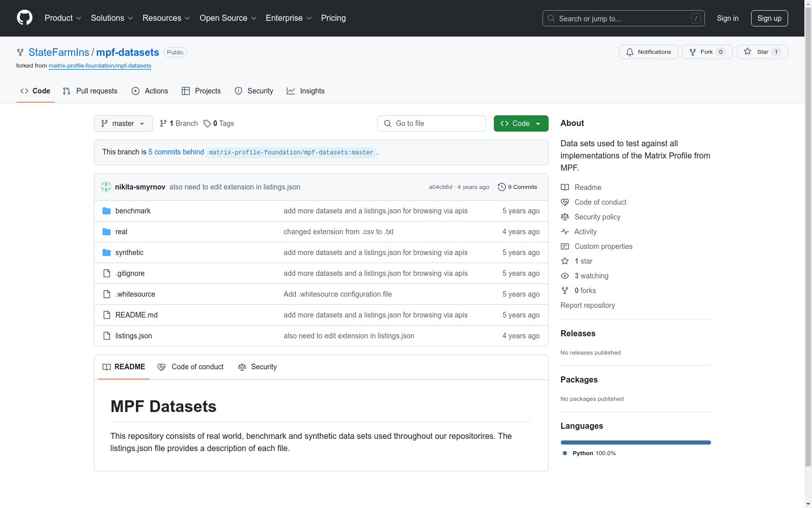Image resolution: width=812 pixels, height=508 pixels.
Task: Open the synthetic folder icon
Action: [107, 252]
